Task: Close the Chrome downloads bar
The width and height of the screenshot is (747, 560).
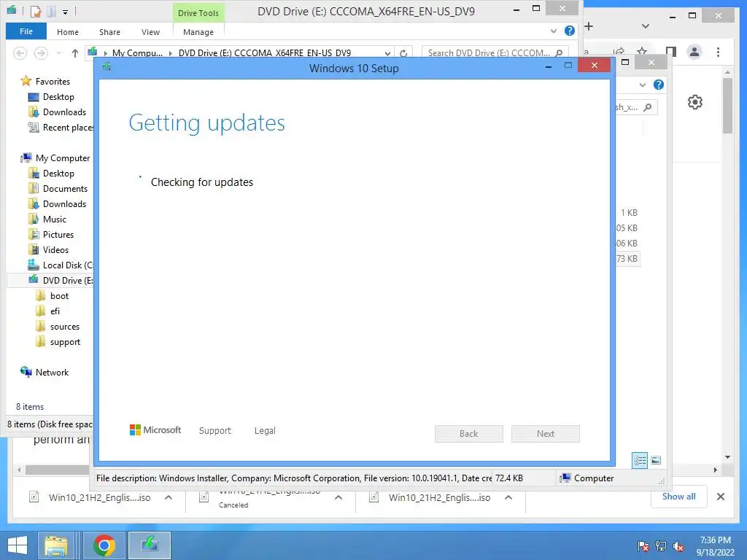Action: [x=721, y=497]
